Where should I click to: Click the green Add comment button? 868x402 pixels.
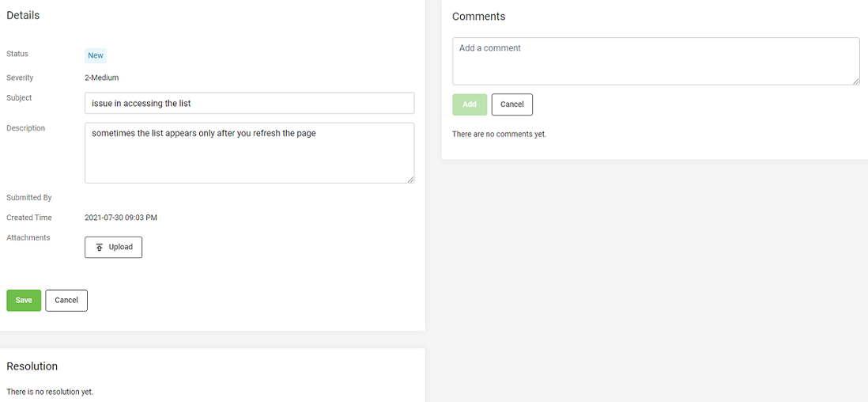[x=470, y=104]
